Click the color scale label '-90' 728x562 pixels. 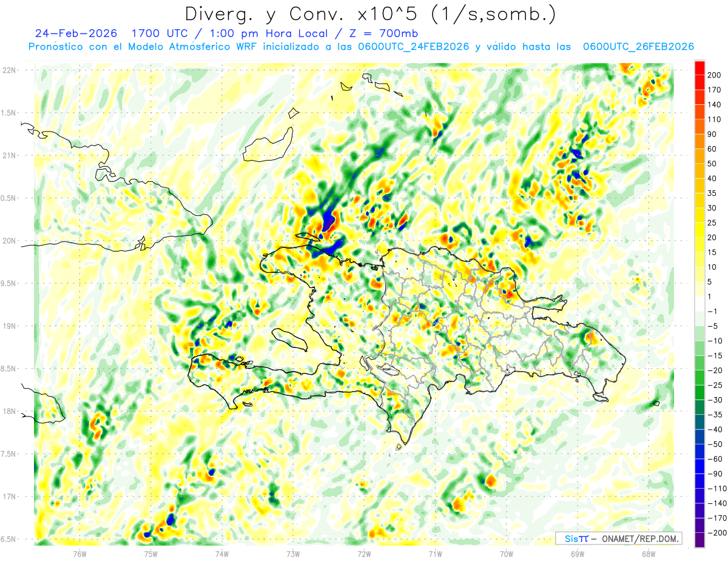716,474
